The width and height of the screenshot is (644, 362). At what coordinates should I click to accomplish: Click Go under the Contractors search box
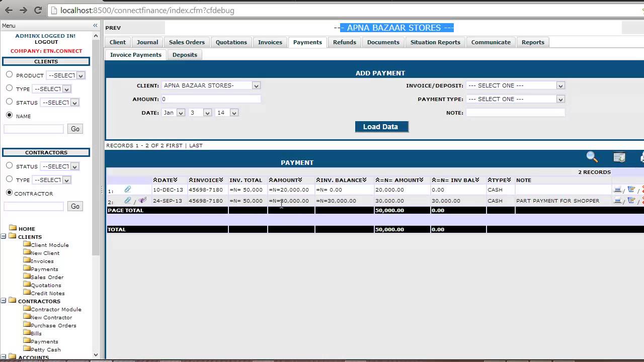(75, 206)
